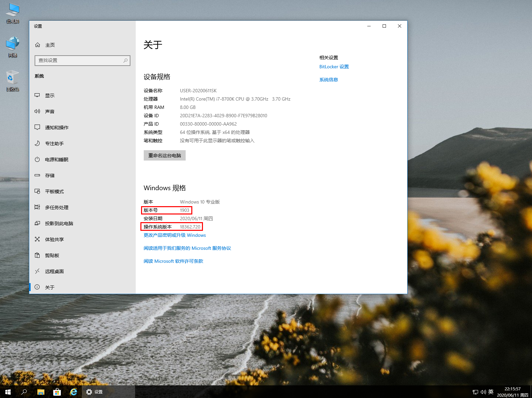Launch Internet Explorer from taskbar
532x398 pixels.
tap(73, 392)
